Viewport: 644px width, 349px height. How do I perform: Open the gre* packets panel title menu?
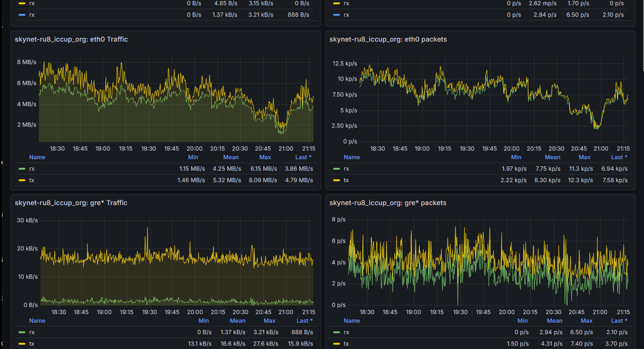[388, 203]
